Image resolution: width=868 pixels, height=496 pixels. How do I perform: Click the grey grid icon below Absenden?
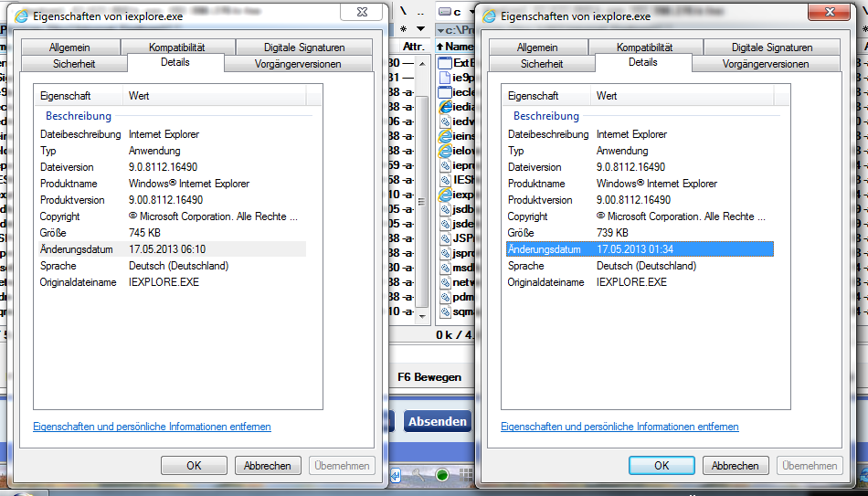point(466,475)
